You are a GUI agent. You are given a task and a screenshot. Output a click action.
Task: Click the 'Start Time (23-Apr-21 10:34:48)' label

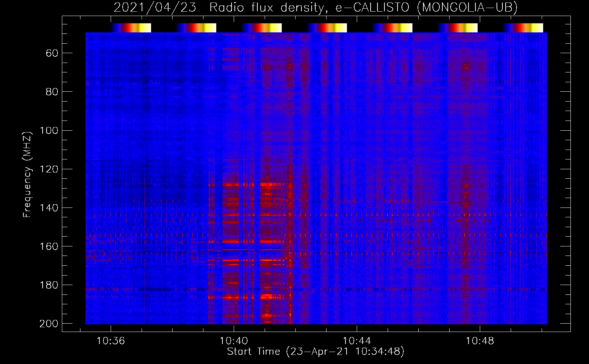click(316, 352)
